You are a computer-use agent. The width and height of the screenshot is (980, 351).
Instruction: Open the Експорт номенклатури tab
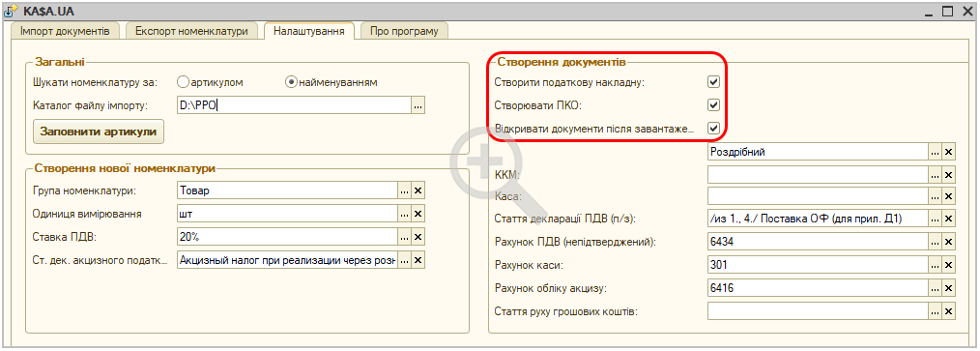pos(192,31)
